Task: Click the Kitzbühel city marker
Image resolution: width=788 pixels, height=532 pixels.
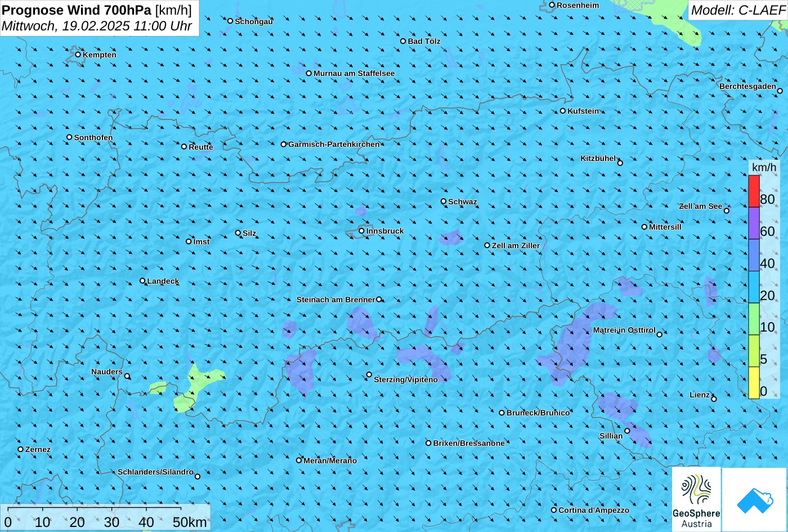Action: [x=620, y=163]
